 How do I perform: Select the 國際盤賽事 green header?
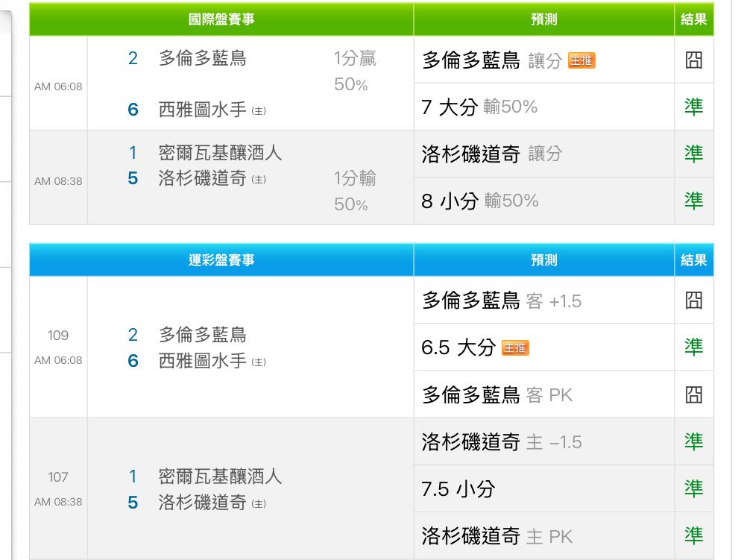click(221, 20)
